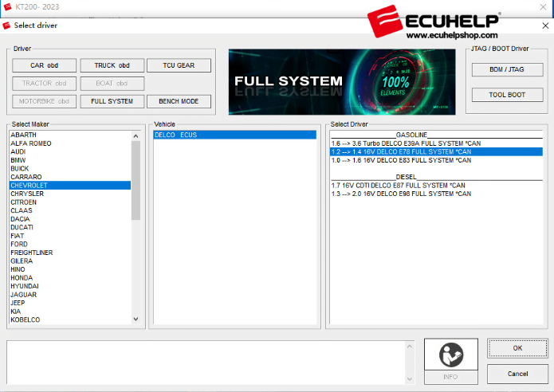Image resolution: width=554 pixels, height=392 pixels.
Task: Choose CHRYSLER from maker list
Action: point(70,194)
